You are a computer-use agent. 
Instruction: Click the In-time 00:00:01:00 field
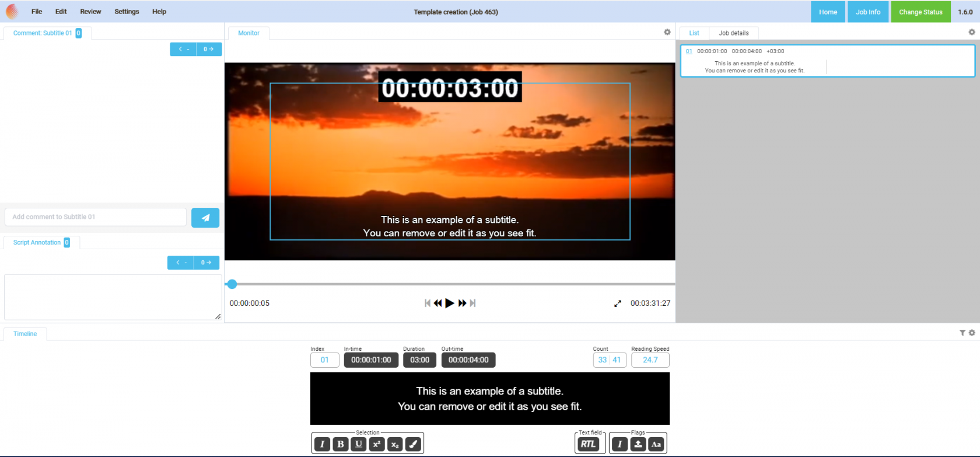tap(371, 360)
